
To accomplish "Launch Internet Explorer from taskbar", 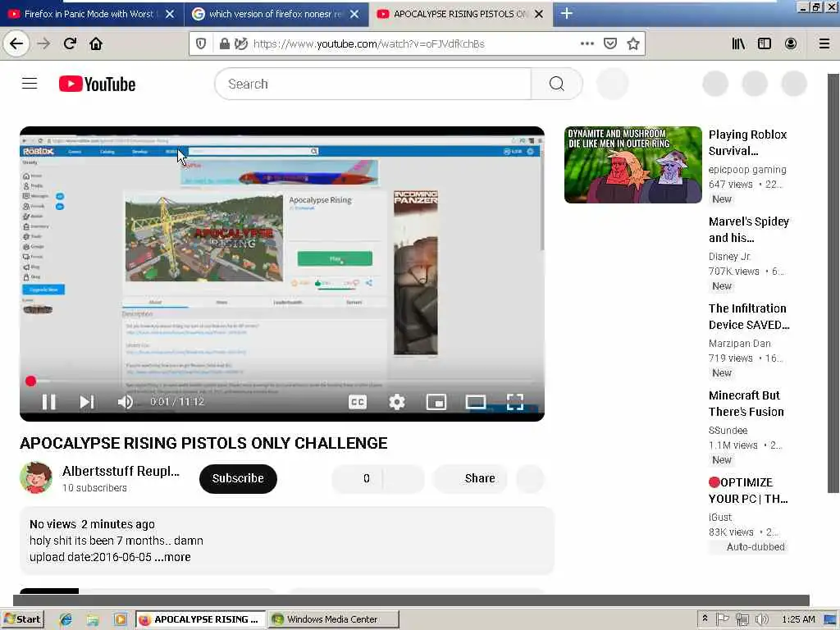I will click(66, 619).
